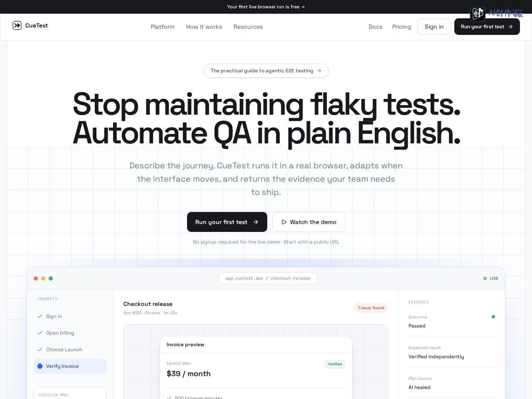Click the Sign in button in the navigation bar
Image resolution: width=532 pixels, height=399 pixels.
(x=434, y=27)
